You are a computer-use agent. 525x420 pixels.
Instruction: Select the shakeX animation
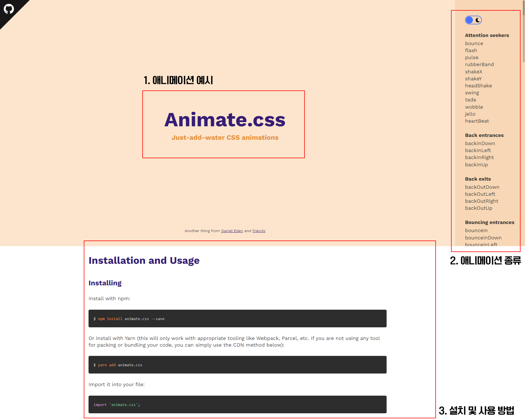(x=473, y=72)
